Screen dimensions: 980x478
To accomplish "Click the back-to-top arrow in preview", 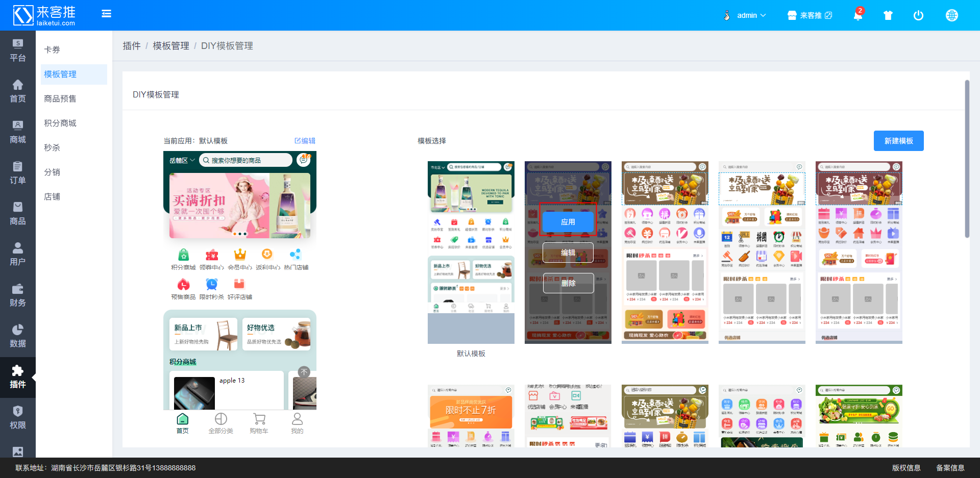I will click(304, 372).
